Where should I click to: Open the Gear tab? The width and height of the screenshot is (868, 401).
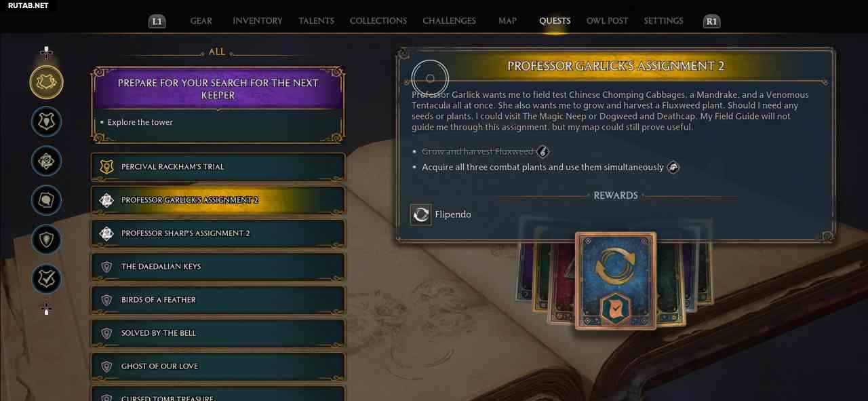[201, 21]
